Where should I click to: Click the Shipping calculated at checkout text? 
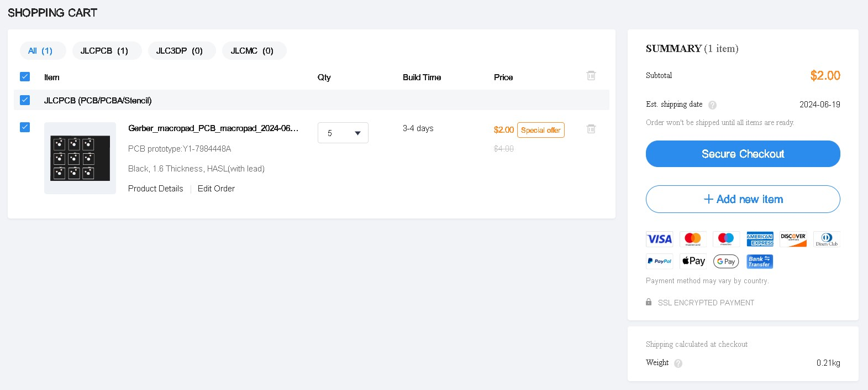point(697,344)
